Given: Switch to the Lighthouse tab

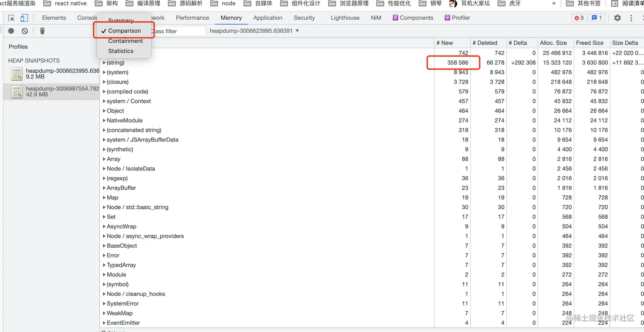Looking at the screenshot, I should tap(345, 18).
